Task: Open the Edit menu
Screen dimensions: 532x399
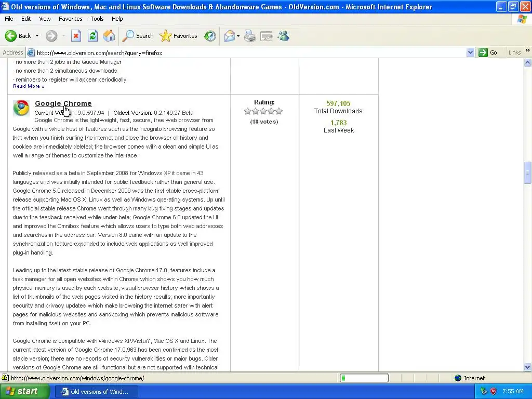Action: pos(26,19)
